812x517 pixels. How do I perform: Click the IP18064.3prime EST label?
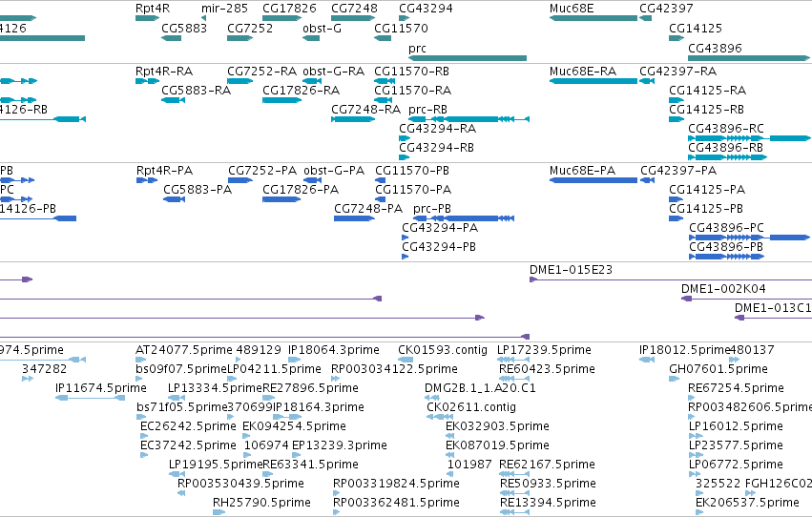tap(334, 350)
